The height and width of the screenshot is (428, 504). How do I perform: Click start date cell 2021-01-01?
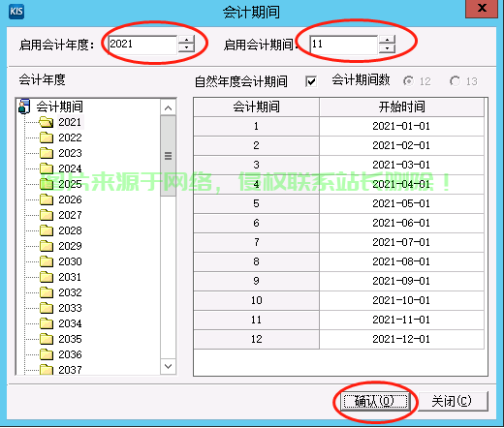401,126
